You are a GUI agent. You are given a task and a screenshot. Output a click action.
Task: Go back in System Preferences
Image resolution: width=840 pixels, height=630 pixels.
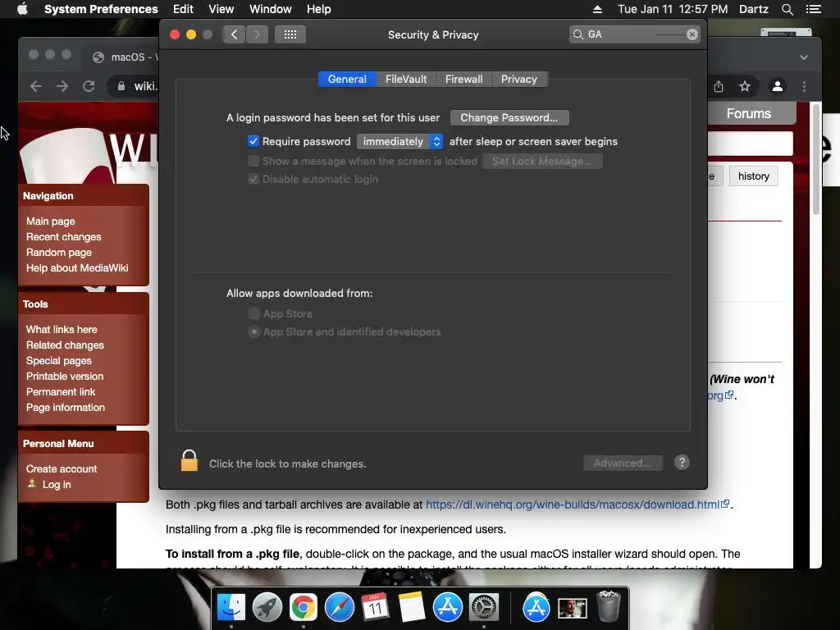click(x=234, y=34)
